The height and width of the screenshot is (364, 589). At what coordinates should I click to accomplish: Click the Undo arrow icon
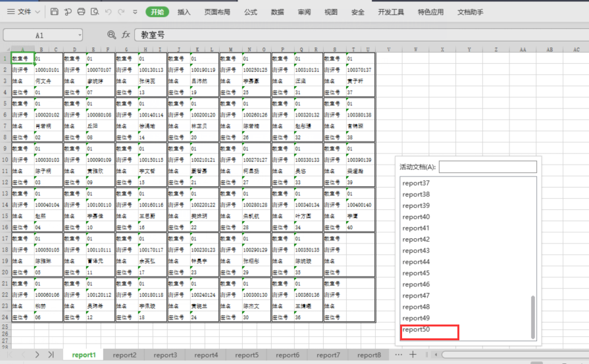click(x=109, y=12)
